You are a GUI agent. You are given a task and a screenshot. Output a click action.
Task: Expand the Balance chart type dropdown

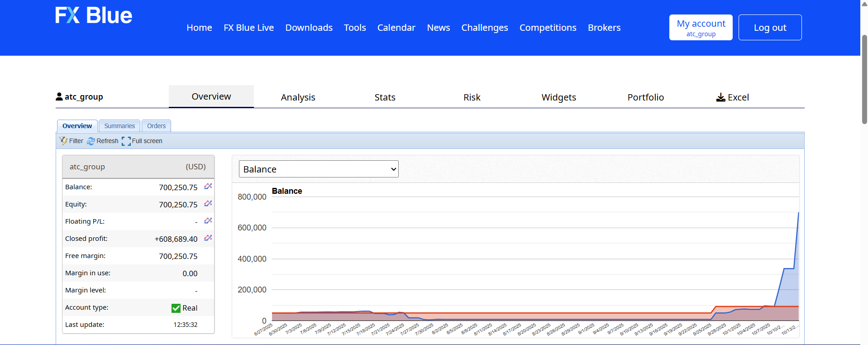319,169
